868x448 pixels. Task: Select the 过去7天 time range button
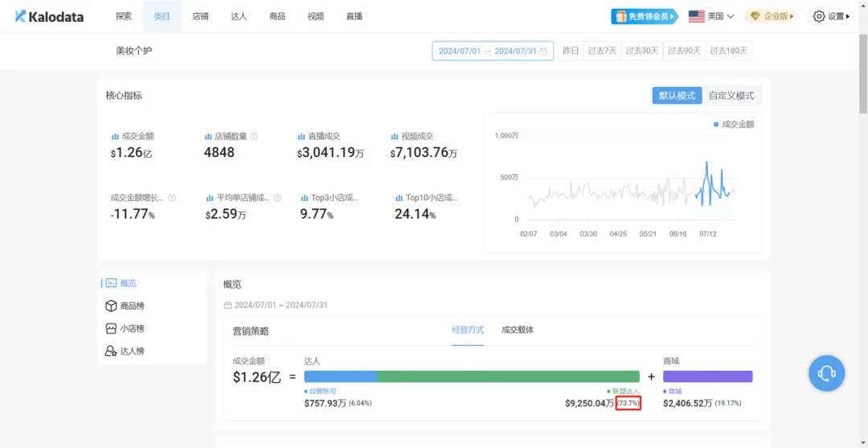pyautogui.click(x=602, y=51)
